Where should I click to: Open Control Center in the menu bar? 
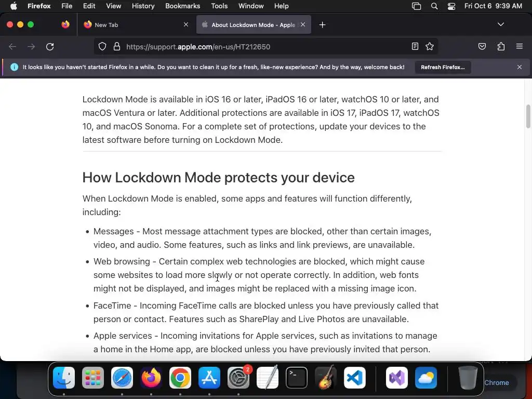pyautogui.click(x=451, y=6)
